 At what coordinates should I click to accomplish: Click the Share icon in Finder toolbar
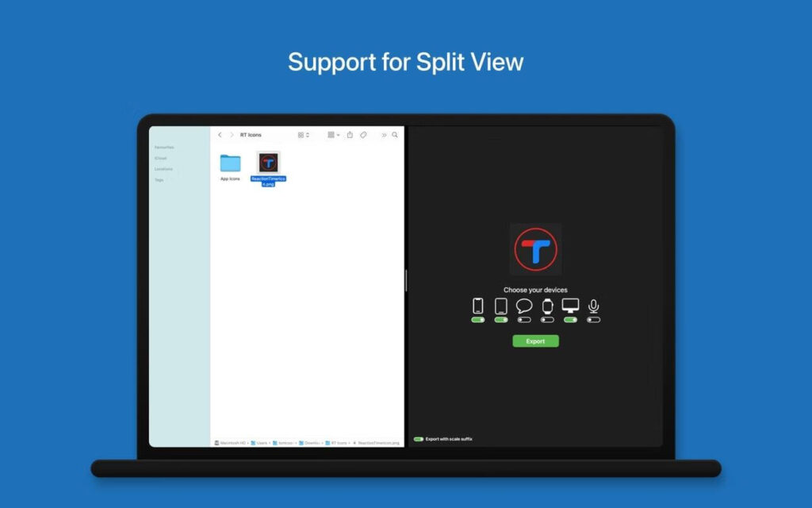coord(350,135)
